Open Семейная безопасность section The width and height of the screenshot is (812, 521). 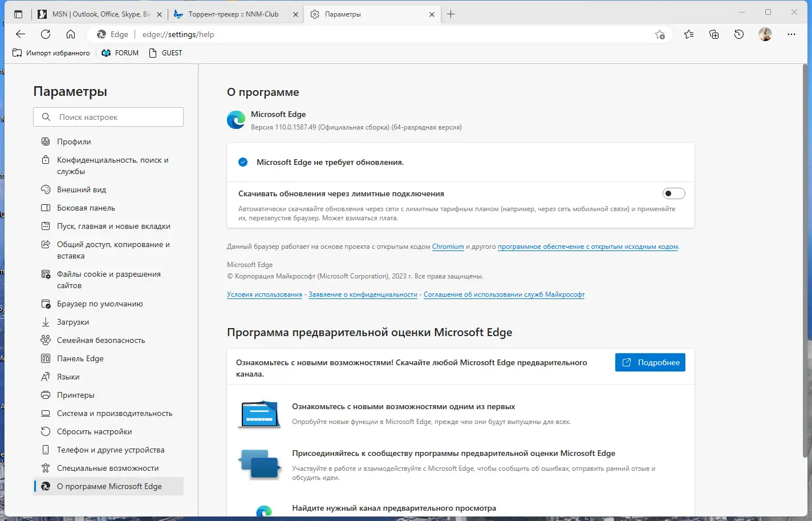pos(108,340)
